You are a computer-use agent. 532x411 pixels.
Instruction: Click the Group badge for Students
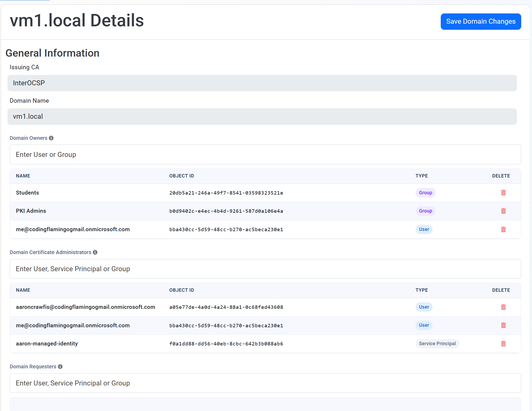(425, 193)
